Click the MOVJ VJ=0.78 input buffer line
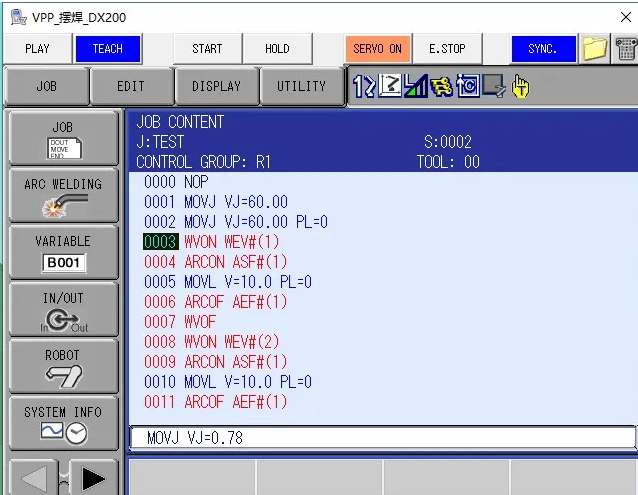 [382, 438]
